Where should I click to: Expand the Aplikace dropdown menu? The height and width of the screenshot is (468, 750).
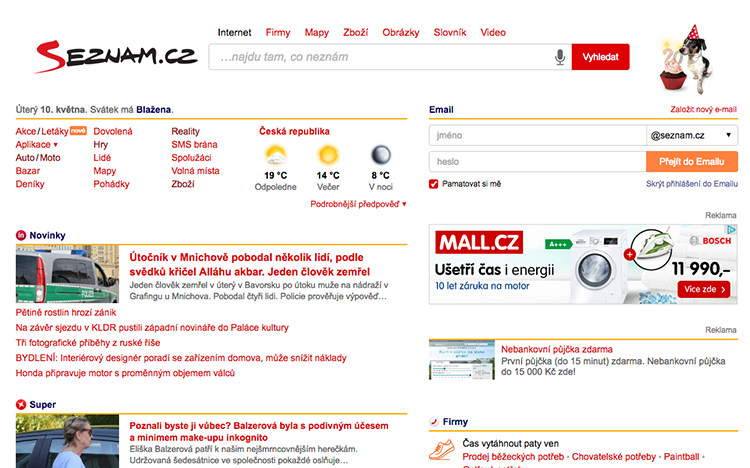(36, 145)
